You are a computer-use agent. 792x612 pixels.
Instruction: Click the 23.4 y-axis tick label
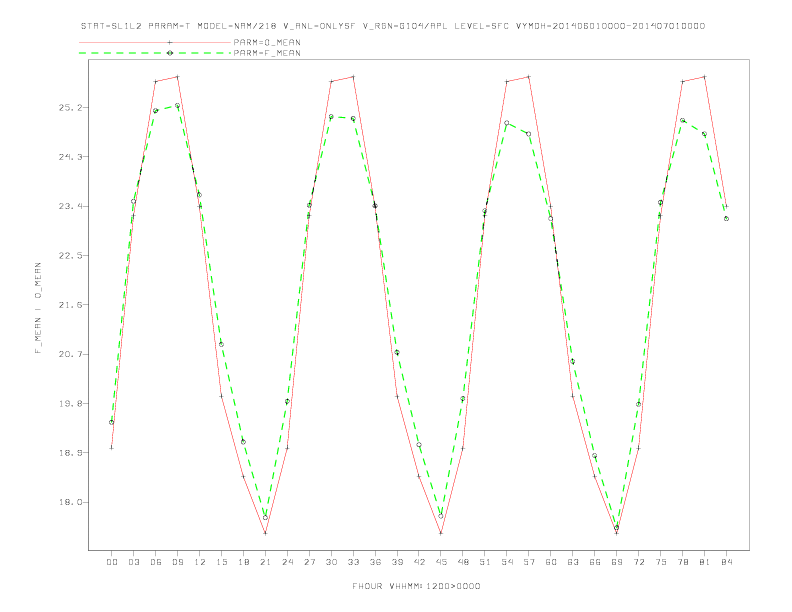pos(70,207)
